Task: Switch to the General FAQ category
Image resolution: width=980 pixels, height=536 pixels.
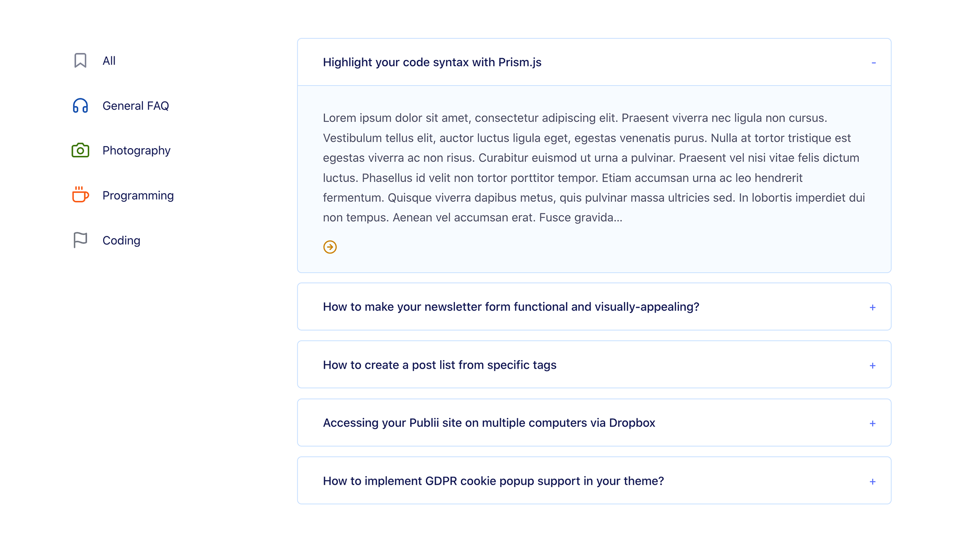Action: click(x=136, y=105)
